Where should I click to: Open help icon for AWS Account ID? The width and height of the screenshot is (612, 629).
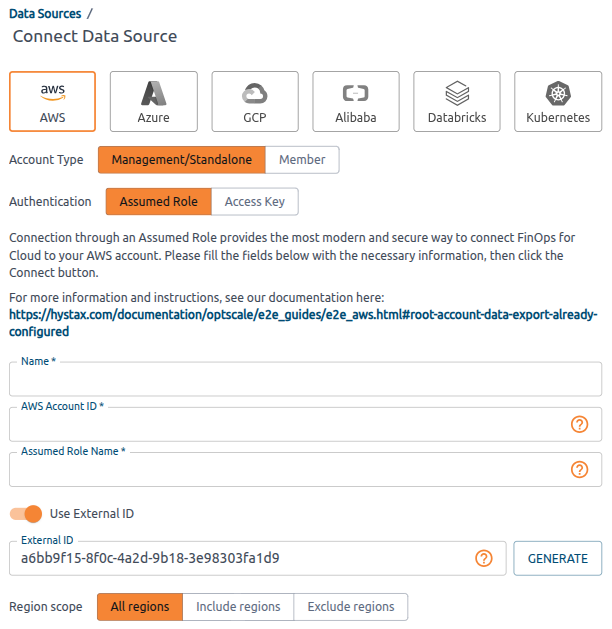[x=580, y=424]
